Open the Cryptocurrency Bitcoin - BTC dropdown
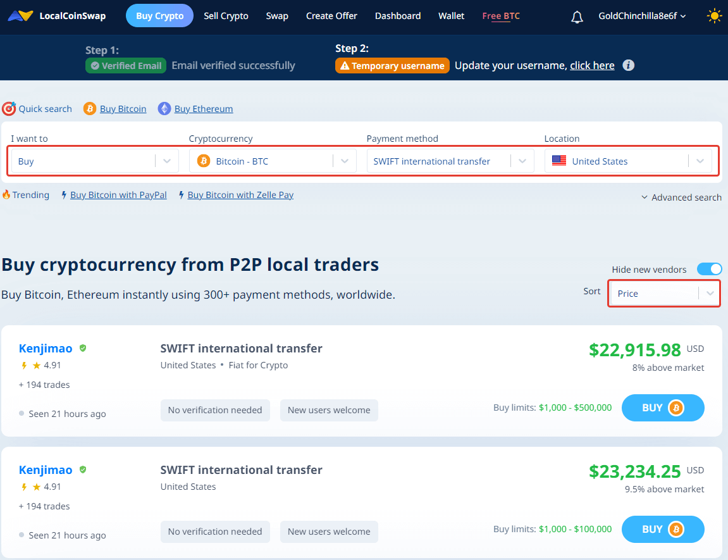This screenshot has width=728, height=560. click(273, 161)
